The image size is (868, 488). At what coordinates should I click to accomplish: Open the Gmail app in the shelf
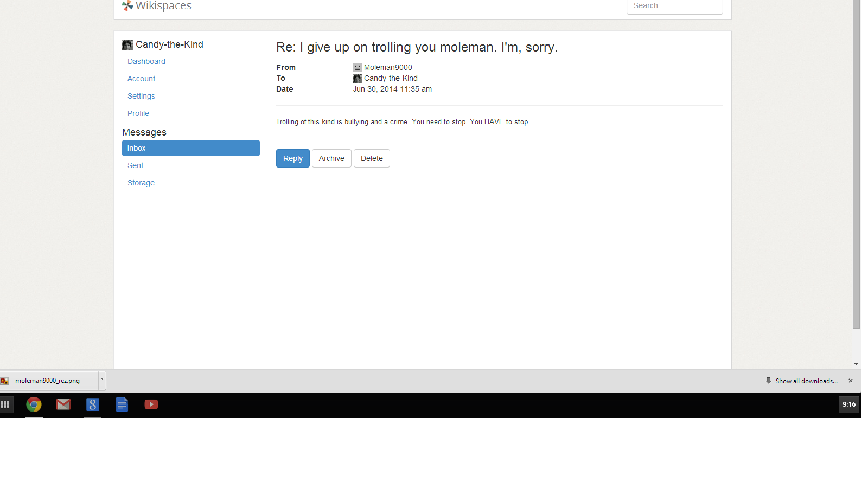coord(63,404)
